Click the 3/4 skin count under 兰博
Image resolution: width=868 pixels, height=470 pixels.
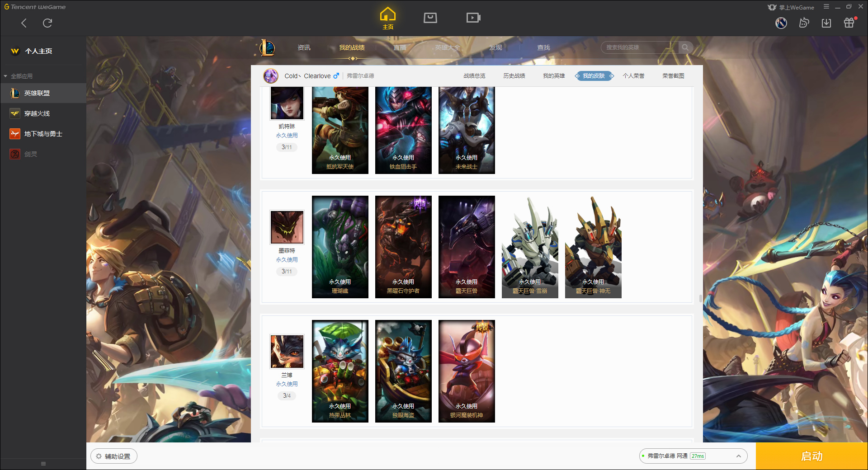pos(287,395)
